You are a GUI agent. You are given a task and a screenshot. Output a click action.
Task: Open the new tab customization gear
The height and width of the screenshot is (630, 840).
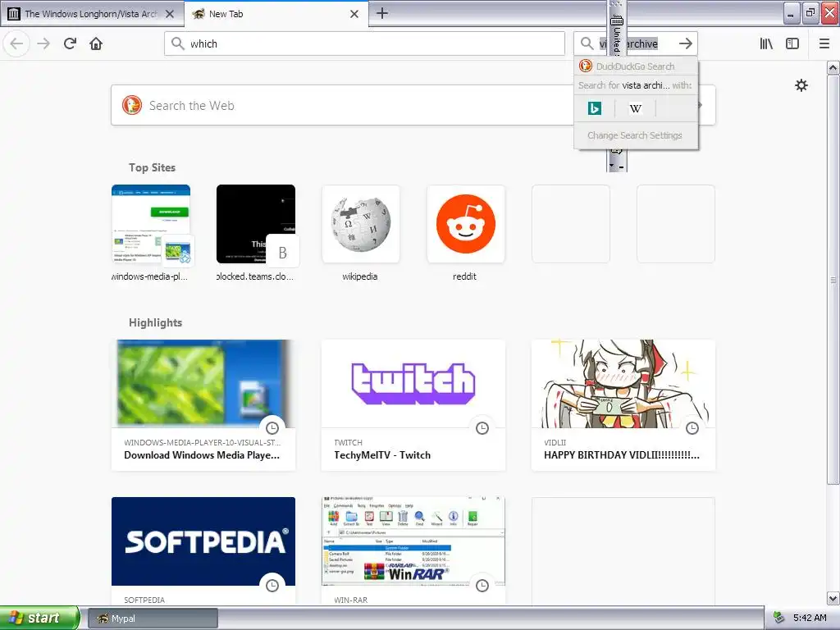801,85
